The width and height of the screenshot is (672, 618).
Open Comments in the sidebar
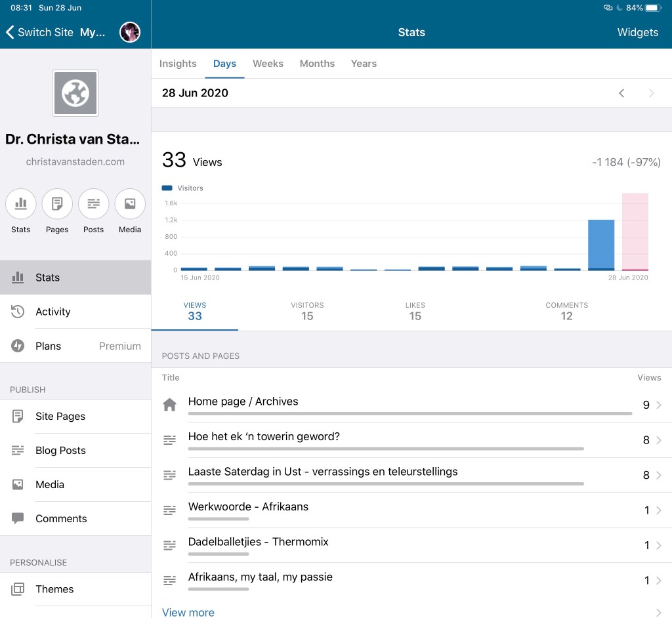[x=61, y=518]
